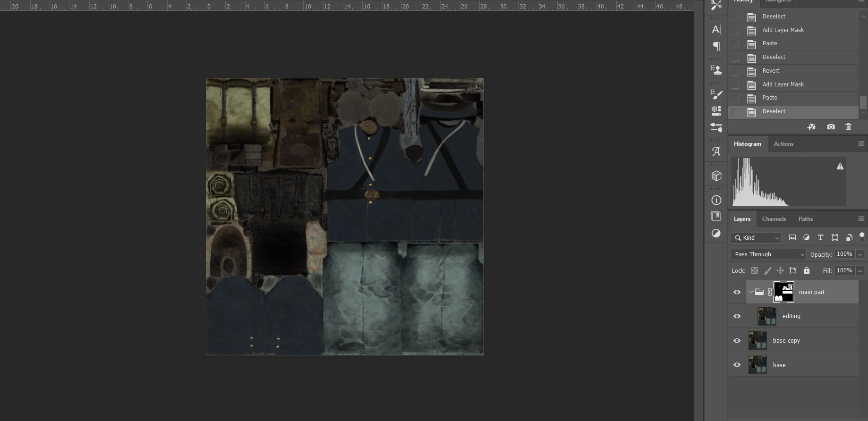This screenshot has height=421, width=868.
Task: Filter layers by pixel layers icon
Action: click(792, 237)
